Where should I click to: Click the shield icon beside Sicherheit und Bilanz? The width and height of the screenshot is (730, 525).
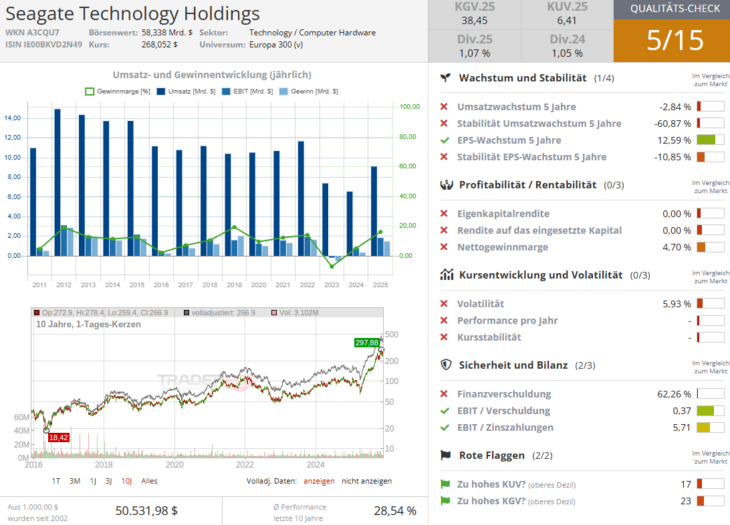445,365
